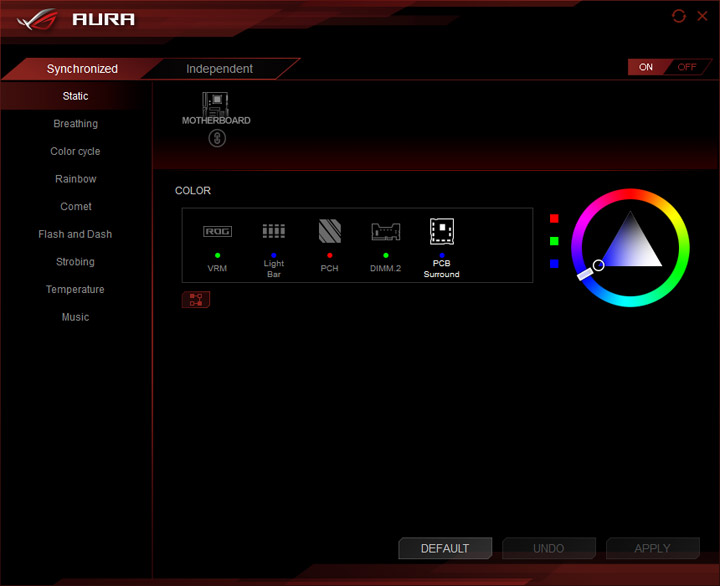Select the VRM lighting zone icon
The image size is (720, 586).
(217, 231)
